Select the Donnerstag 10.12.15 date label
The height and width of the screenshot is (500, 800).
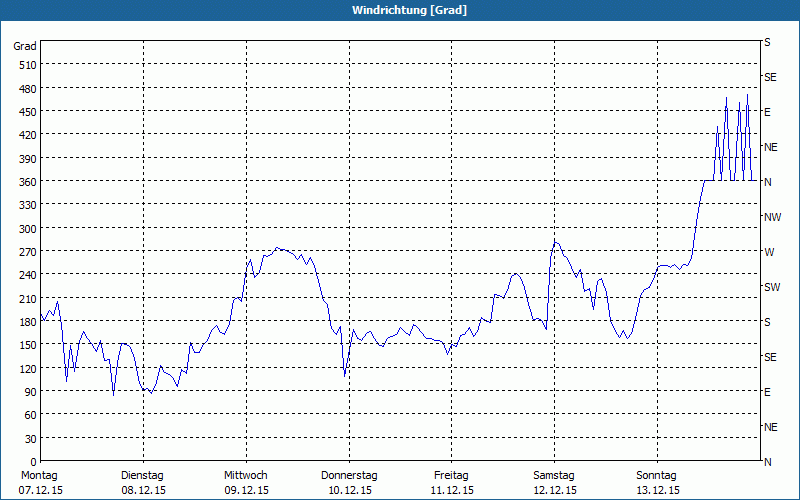[x=348, y=483]
